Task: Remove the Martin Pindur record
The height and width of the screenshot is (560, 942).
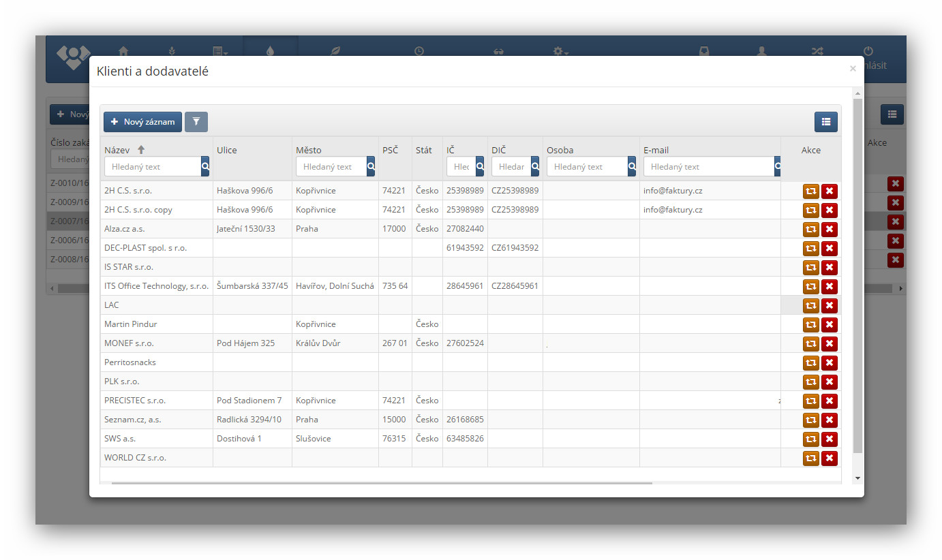Action: (x=829, y=324)
